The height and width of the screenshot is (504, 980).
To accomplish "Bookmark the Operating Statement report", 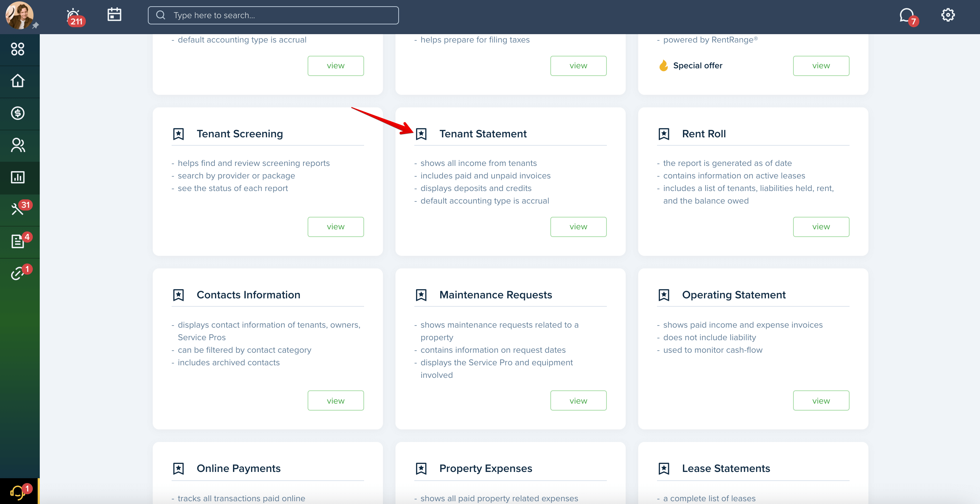I will click(664, 295).
